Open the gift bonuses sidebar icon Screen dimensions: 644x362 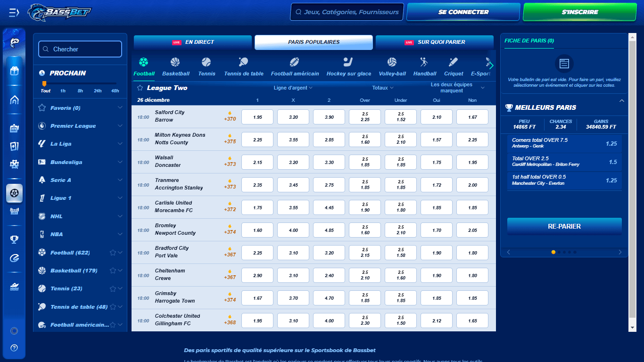coord(14,71)
